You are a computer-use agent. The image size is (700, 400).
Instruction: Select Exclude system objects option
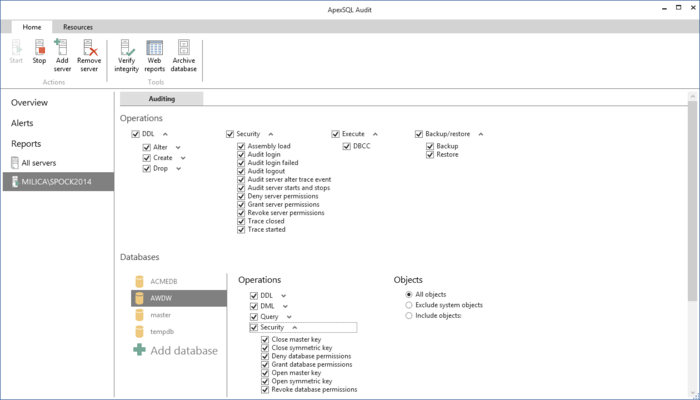[x=408, y=305]
